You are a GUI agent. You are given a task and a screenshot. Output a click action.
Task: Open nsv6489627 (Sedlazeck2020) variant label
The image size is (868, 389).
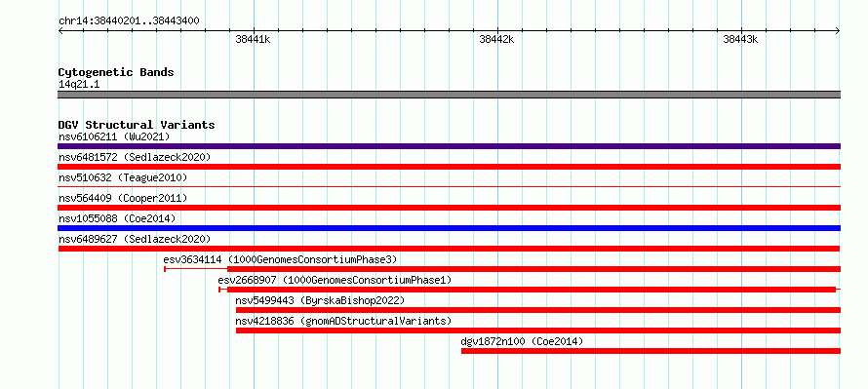[135, 239]
